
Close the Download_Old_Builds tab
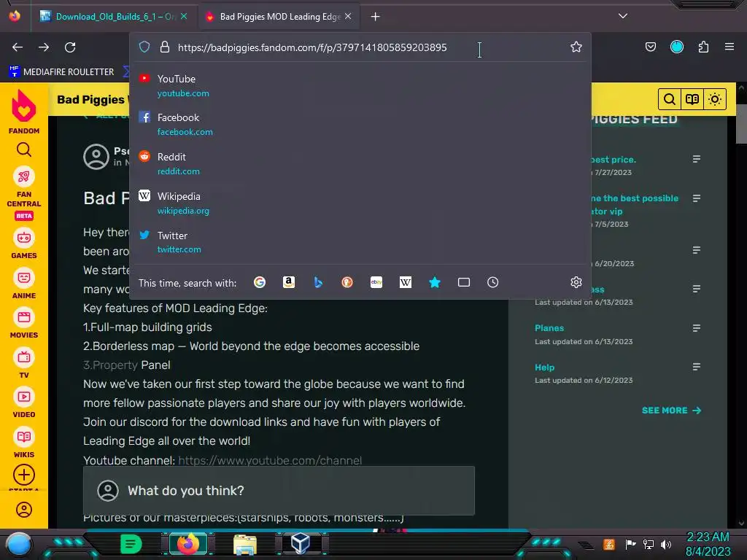pos(184,16)
